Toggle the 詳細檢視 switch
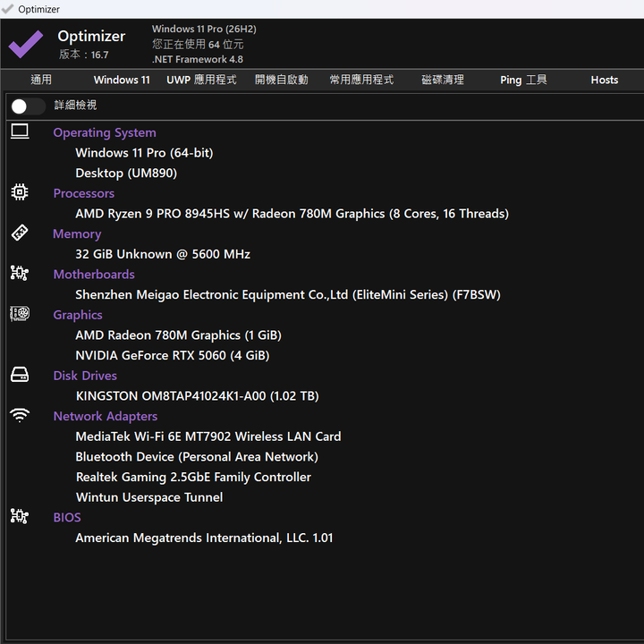Viewport: 644px width, 644px height. pyautogui.click(x=28, y=106)
